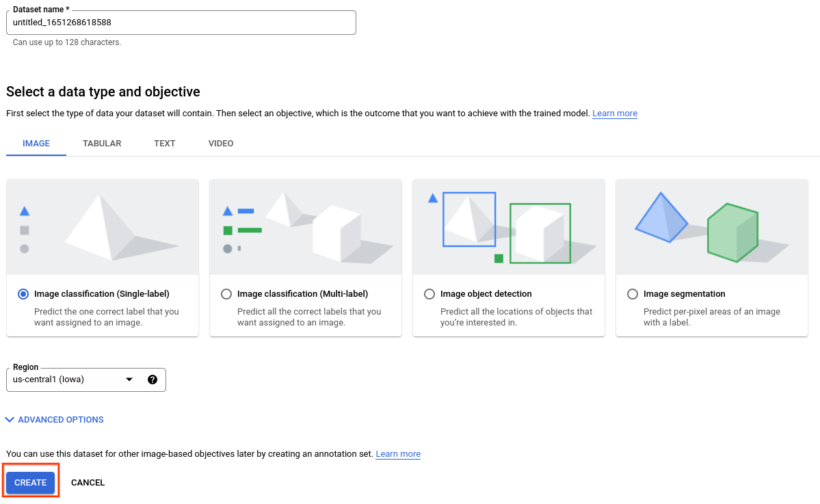Switch to the TEXT tab
Screen dimensions: 820x504
(x=164, y=144)
